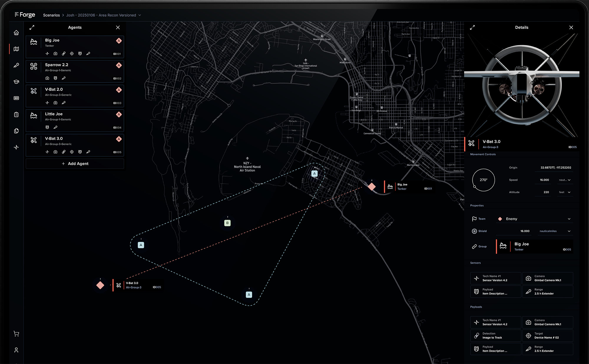589x364 pixels.
Task: Adjust the 270° heading dial
Action: [483, 180]
